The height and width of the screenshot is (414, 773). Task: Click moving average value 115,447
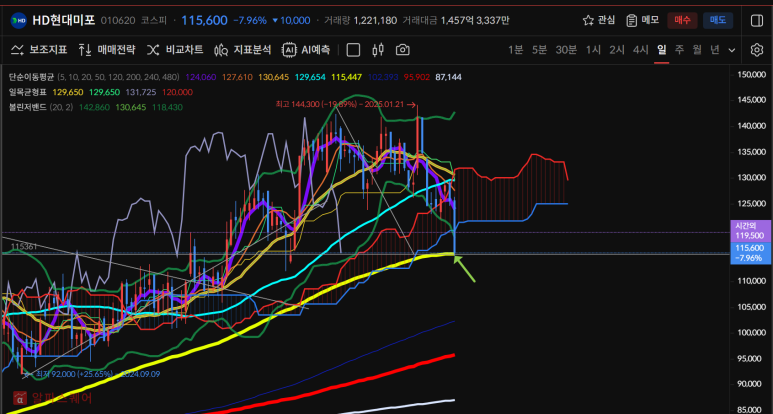tap(347, 77)
